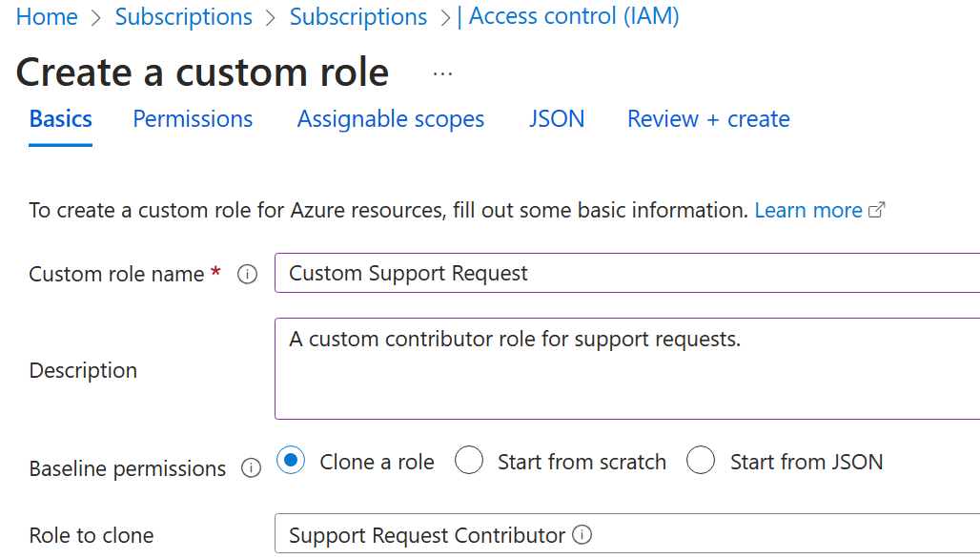Select the Start from JSON radio button
Viewport: 980px width, 559px height.
tap(701, 462)
